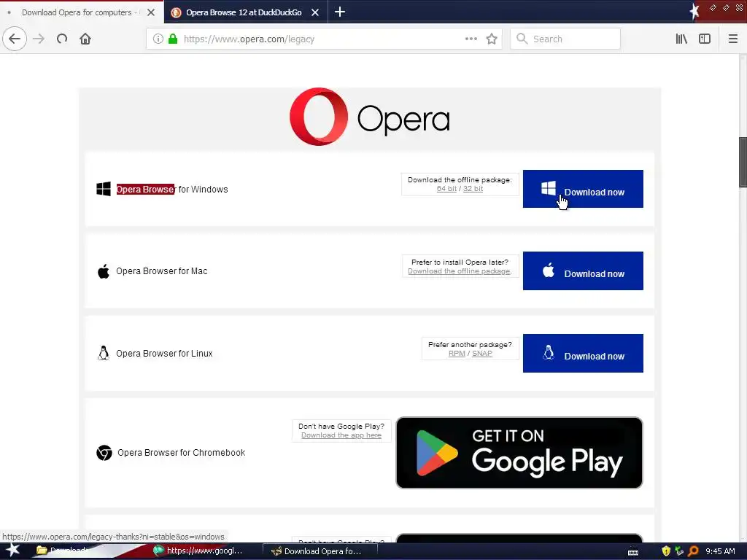Screen dimensions: 747x560
Task: Click the Apple logo beside Opera Browser for Mac
Action: coord(104,271)
